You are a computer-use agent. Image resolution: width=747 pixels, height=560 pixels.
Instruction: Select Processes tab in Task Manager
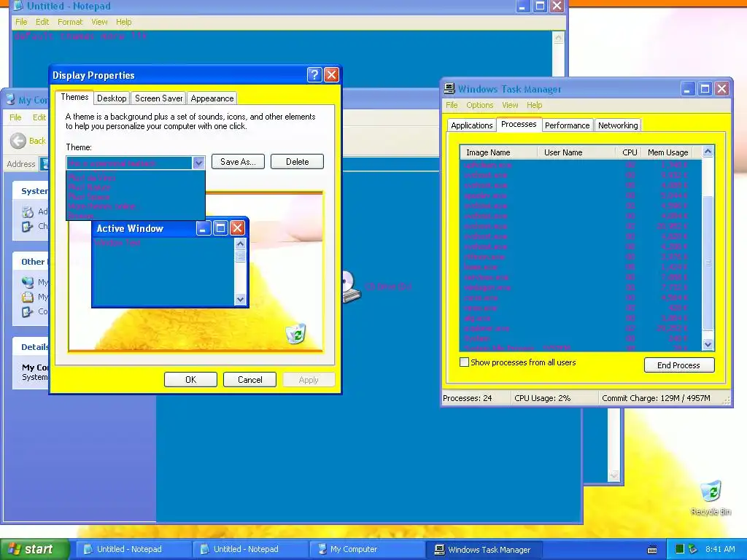[519, 124]
